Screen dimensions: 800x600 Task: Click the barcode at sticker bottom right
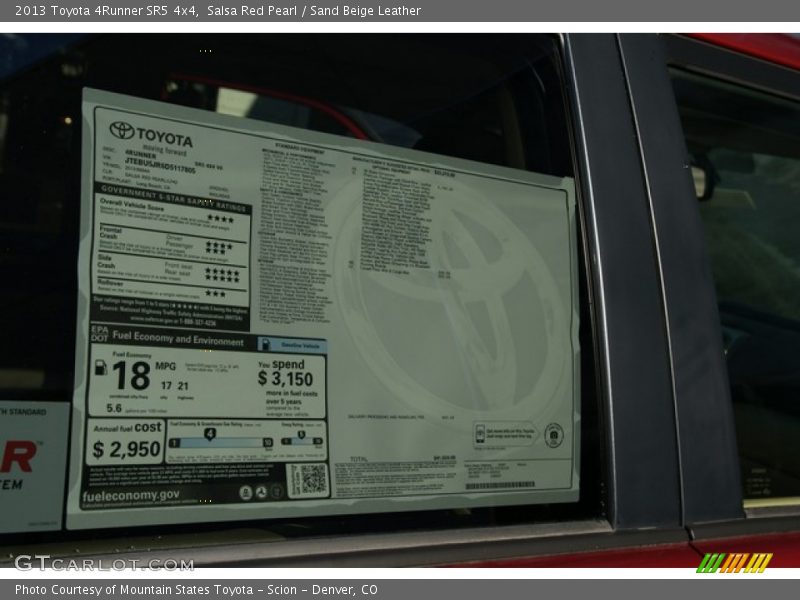pos(499,486)
